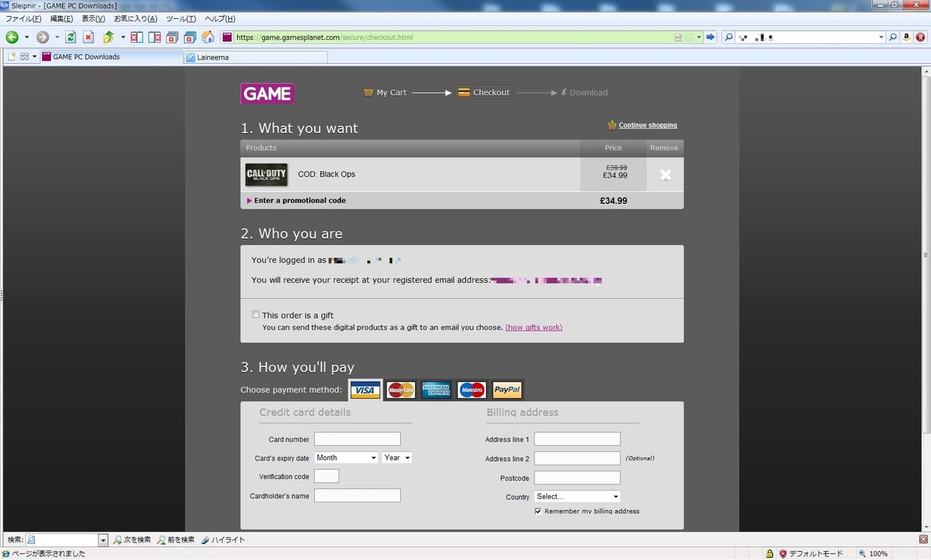Remove COD: Black Ops with the white X
Viewport: 931px width, 560px height.
pos(665,175)
